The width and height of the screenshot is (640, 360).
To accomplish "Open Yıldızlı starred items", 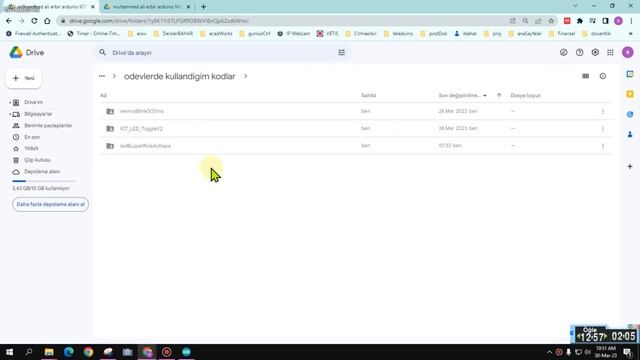I will pos(31,149).
